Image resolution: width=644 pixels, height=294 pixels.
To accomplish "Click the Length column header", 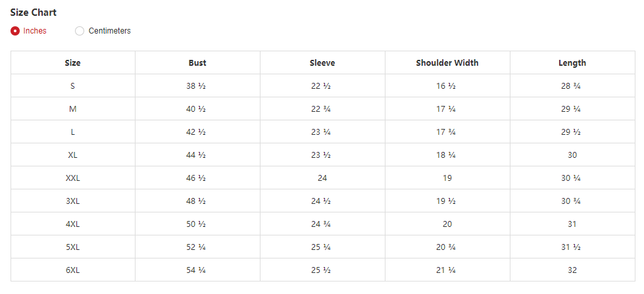I will click(x=572, y=63).
